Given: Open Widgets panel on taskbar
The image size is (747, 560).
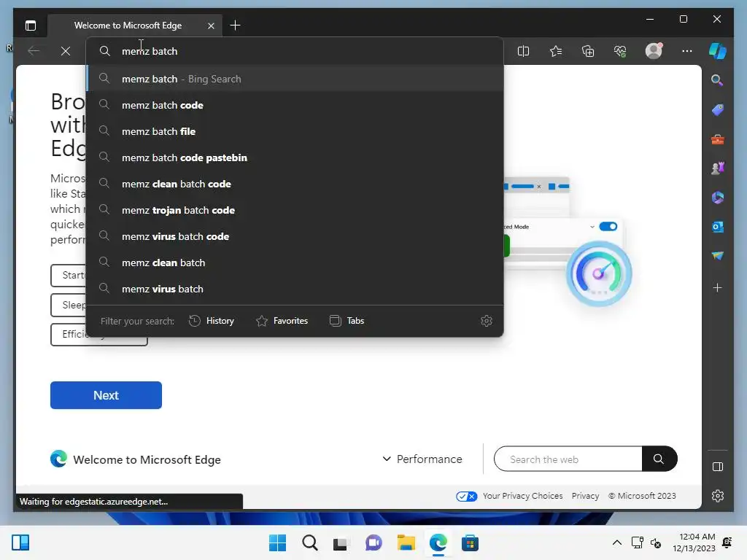Looking at the screenshot, I should pos(20,542).
